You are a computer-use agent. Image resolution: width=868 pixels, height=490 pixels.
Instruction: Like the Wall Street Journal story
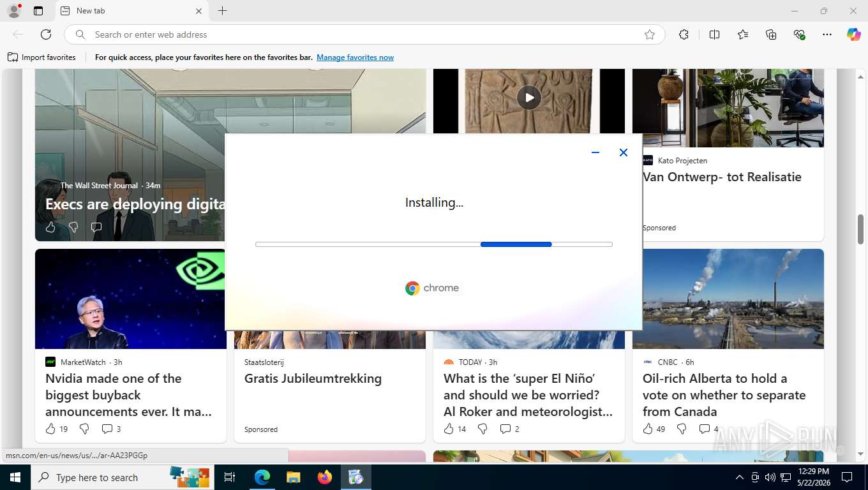point(50,226)
